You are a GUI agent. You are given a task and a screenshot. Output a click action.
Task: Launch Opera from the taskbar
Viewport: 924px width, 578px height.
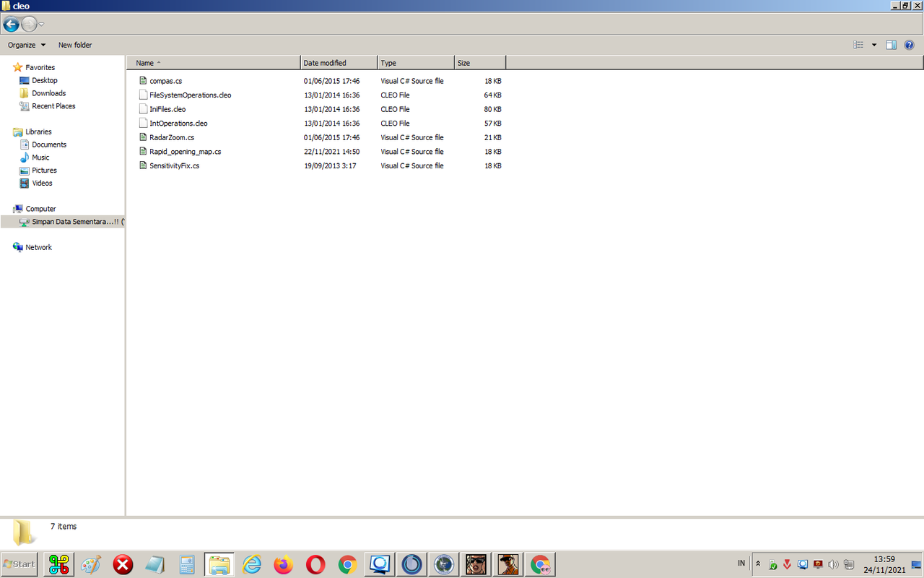(315, 564)
